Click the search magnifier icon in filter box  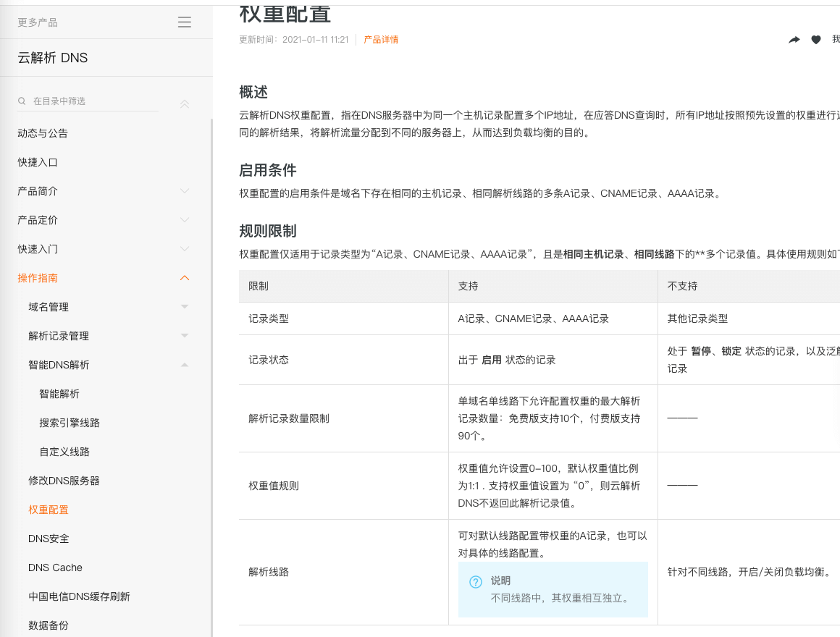point(22,101)
